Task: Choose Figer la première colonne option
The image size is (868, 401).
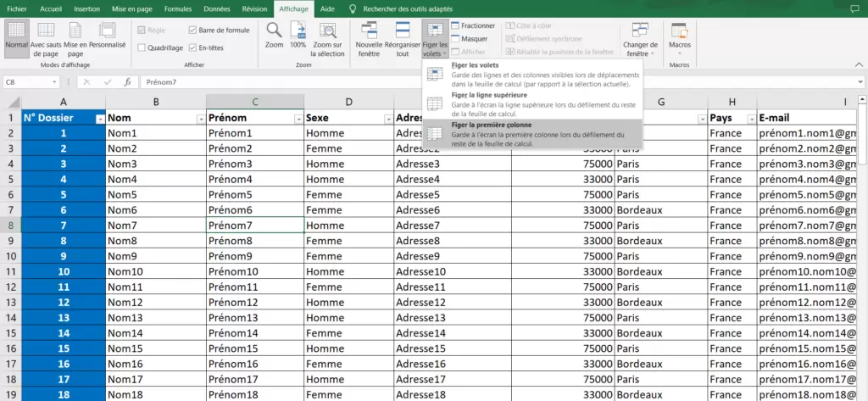Action: click(532, 134)
